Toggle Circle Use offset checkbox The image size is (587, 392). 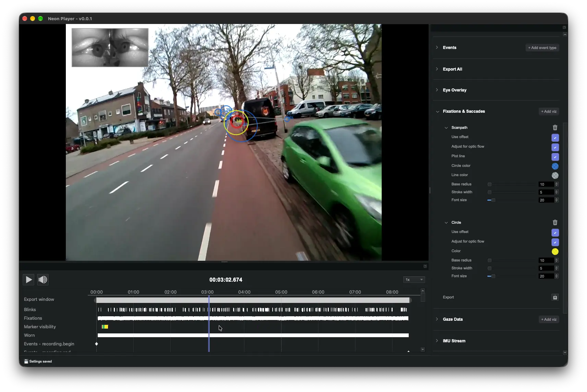pos(555,233)
